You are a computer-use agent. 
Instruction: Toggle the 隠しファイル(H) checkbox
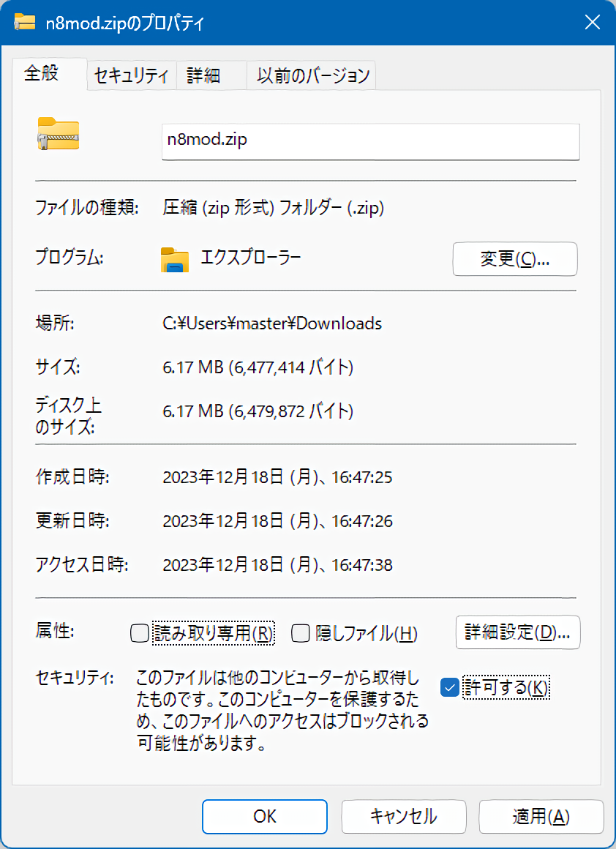coord(300,633)
